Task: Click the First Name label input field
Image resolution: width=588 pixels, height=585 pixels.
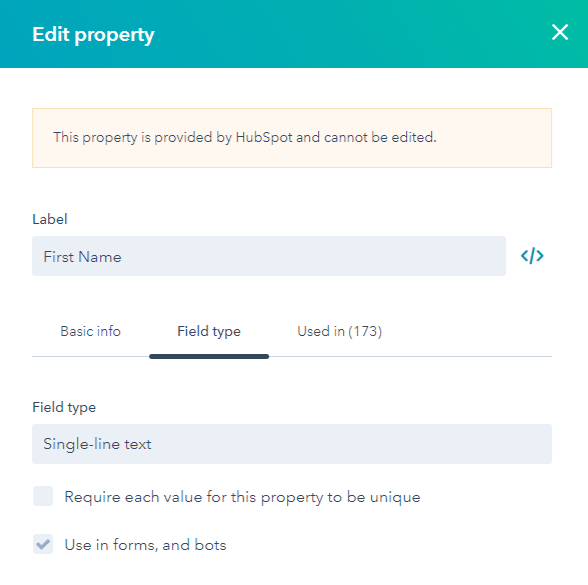Action: [x=269, y=256]
